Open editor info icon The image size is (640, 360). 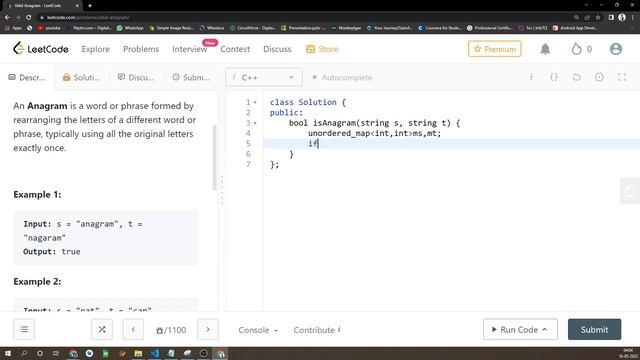pos(531,77)
